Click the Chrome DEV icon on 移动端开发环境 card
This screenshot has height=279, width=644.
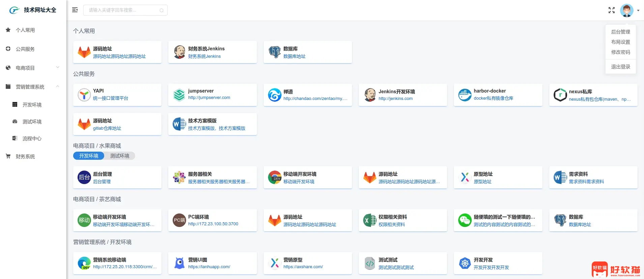click(x=274, y=177)
